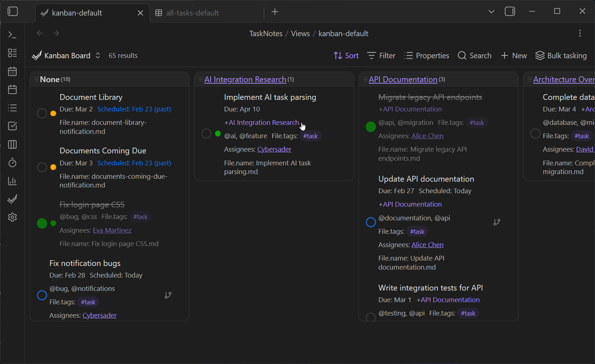
Task: Switch to the all-tasks-default tab
Action: [192, 13]
